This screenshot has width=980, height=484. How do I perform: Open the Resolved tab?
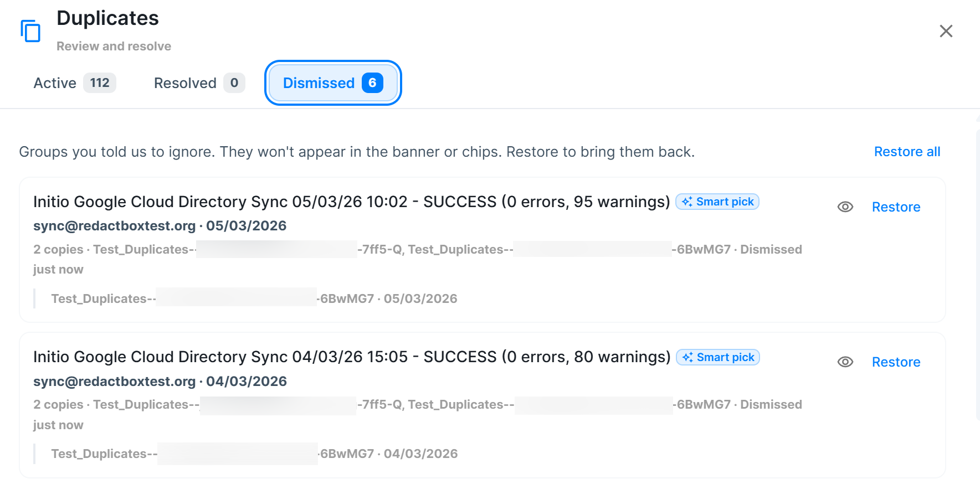199,83
